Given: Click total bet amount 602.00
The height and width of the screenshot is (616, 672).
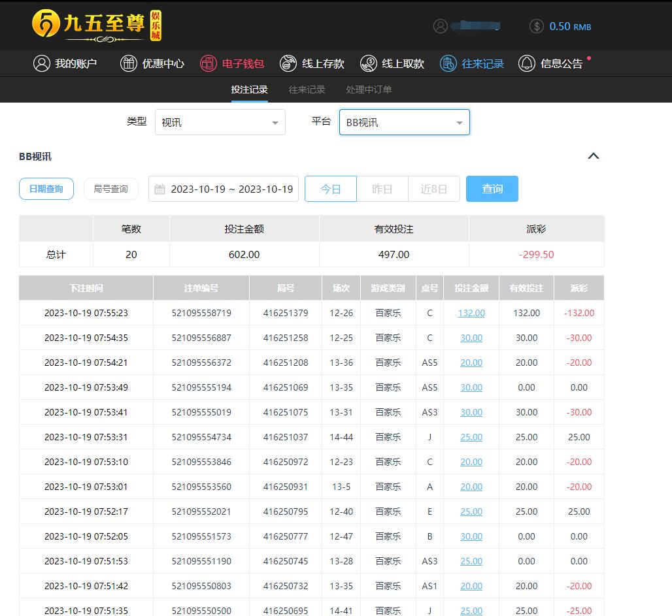Looking at the screenshot, I should pyautogui.click(x=244, y=255).
